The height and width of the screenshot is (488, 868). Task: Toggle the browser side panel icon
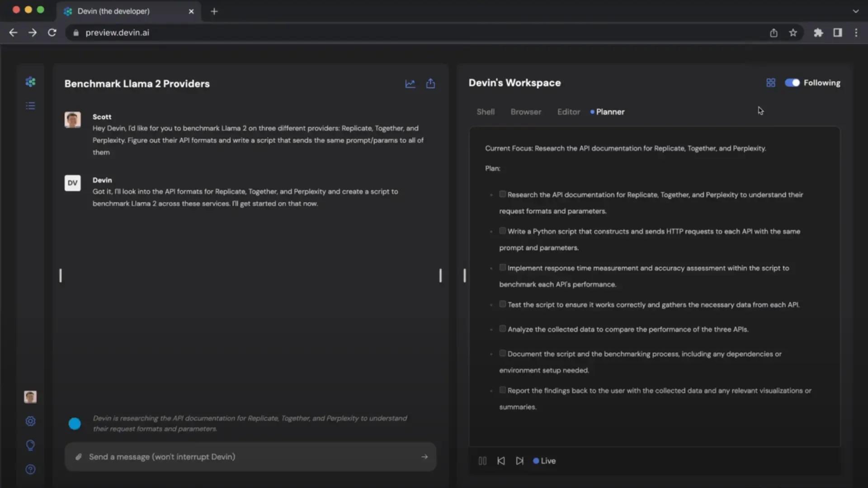838,33
